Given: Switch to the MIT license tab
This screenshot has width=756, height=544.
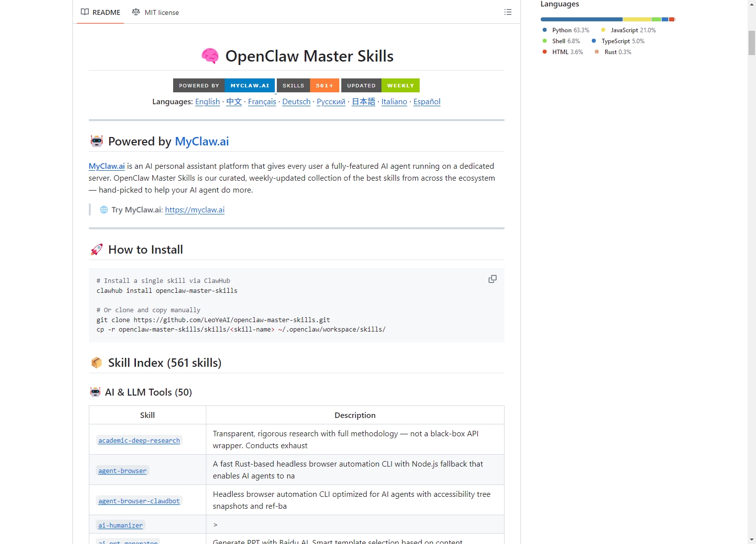Looking at the screenshot, I should [156, 12].
